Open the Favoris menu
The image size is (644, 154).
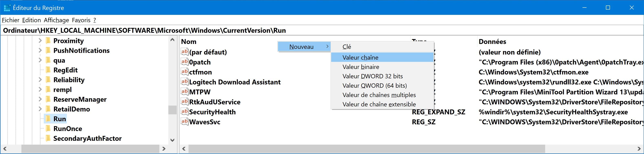coord(81,20)
